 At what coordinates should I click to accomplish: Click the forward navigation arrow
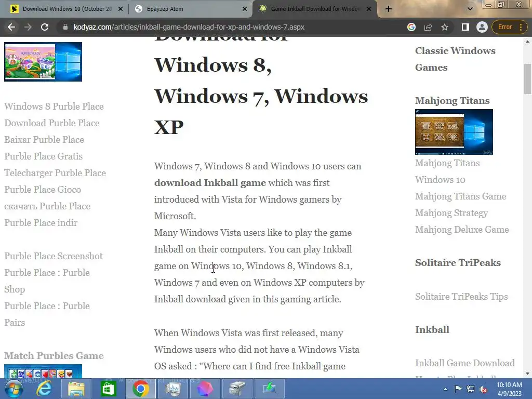28,27
